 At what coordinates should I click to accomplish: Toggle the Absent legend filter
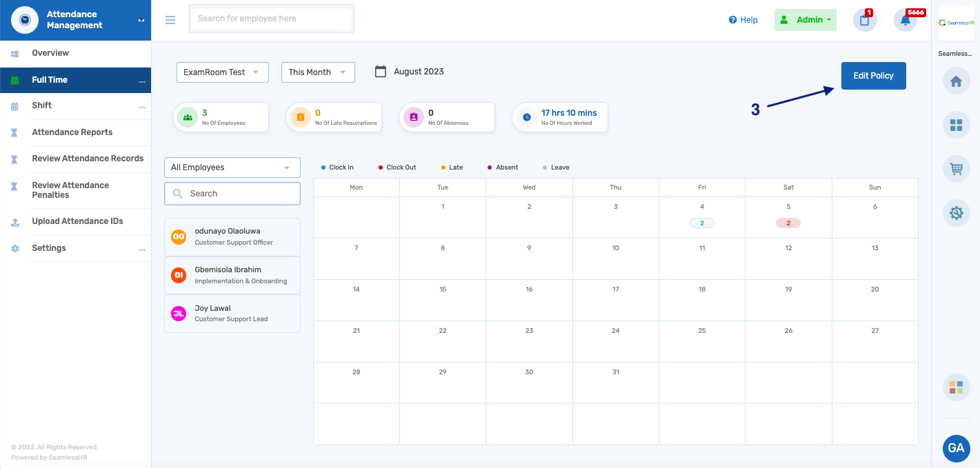point(503,167)
